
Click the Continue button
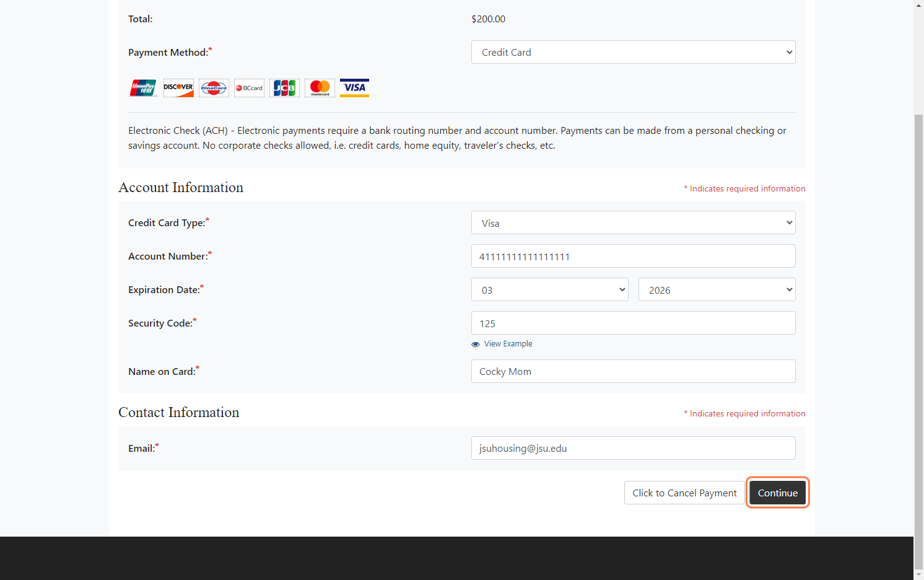(x=778, y=493)
